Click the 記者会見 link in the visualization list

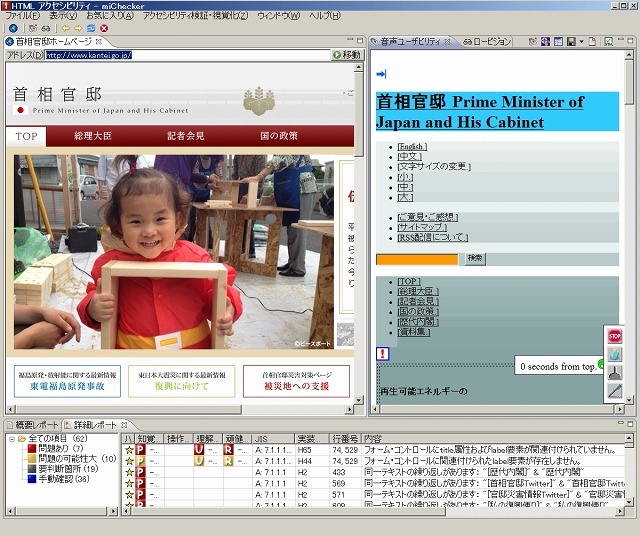[x=418, y=302]
